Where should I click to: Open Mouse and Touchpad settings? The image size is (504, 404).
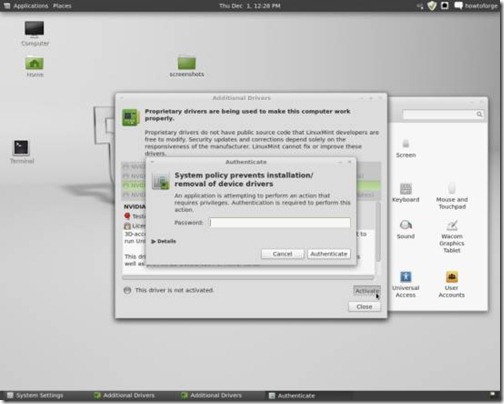pyautogui.click(x=452, y=196)
